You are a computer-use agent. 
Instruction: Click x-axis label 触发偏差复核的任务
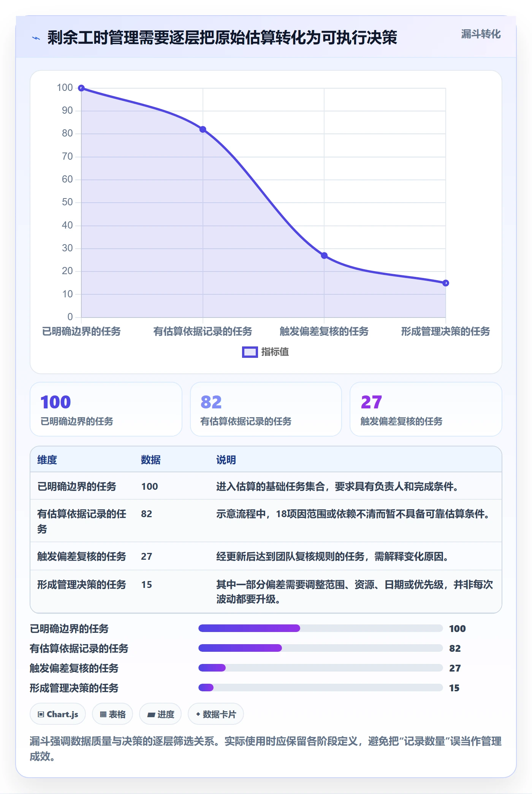[x=324, y=331]
